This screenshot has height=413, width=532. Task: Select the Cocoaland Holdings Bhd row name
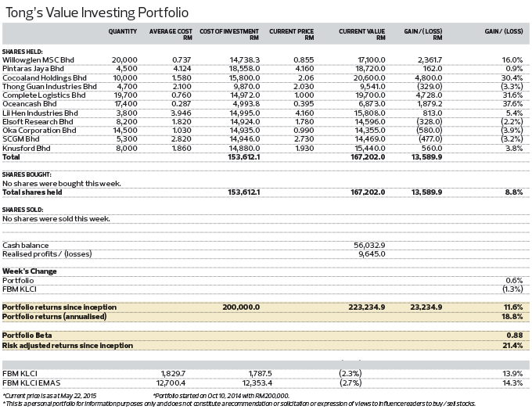point(45,78)
